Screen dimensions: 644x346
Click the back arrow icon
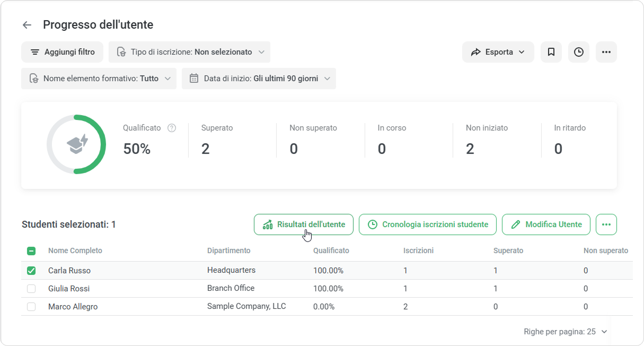tap(27, 25)
